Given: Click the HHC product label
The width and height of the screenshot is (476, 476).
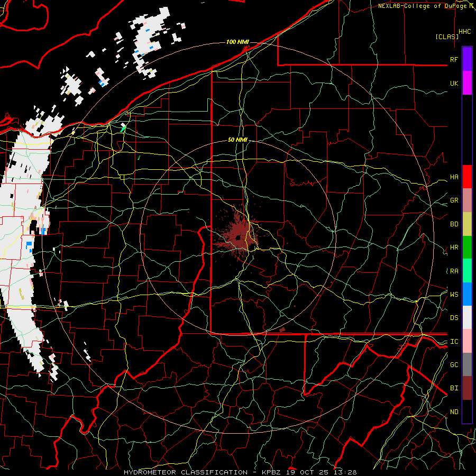Looking at the screenshot, I should (x=464, y=32).
